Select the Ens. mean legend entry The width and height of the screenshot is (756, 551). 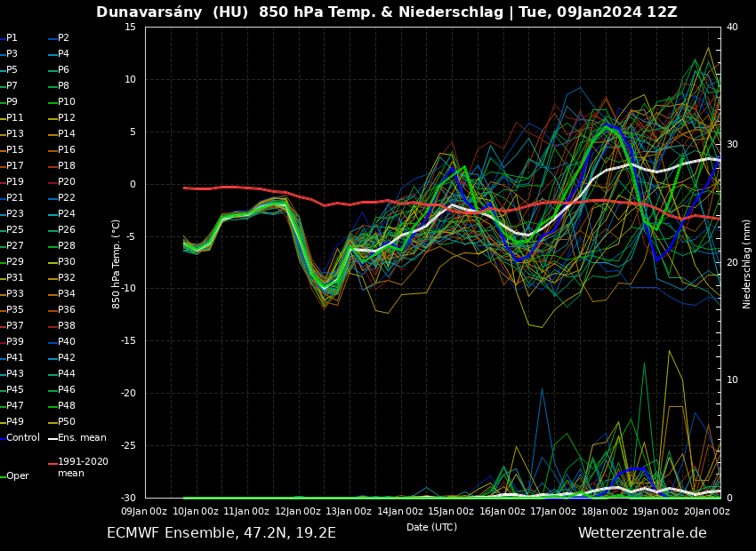tap(82, 438)
